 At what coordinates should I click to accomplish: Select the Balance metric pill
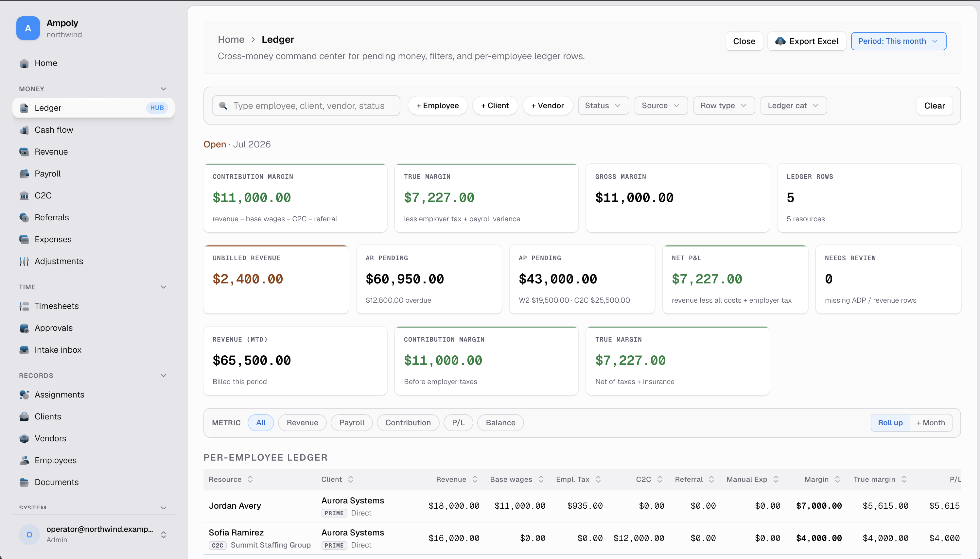click(500, 423)
